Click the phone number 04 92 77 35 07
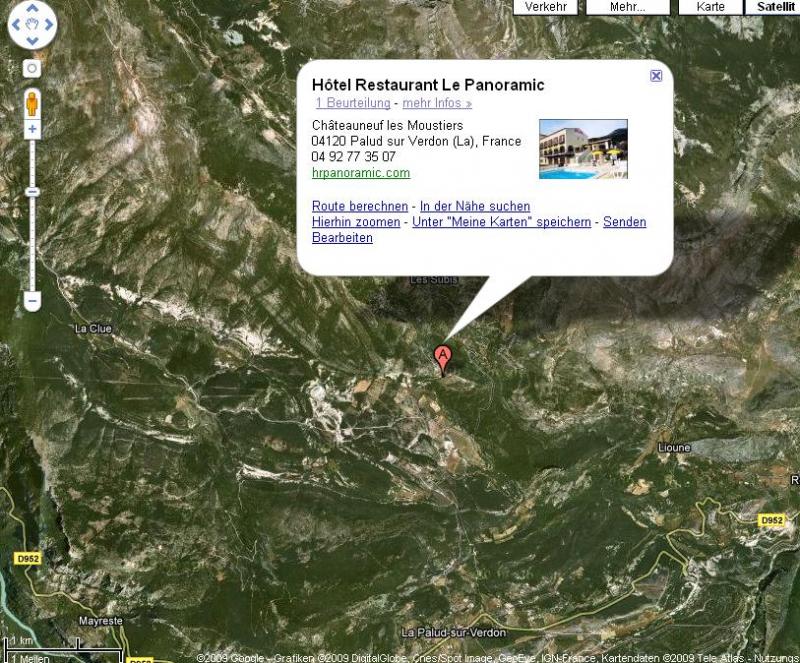800x663 pixels. tap(354, 157)
